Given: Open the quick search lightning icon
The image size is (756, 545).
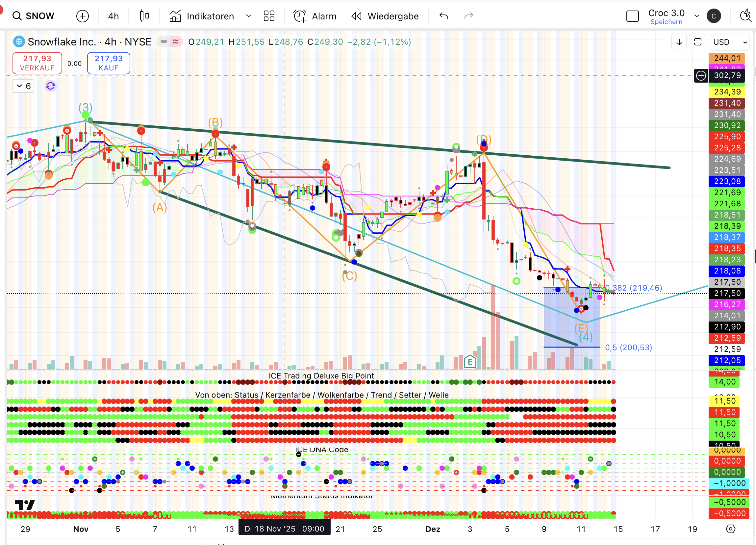Looking at the screenshot, I should (x=745, y=16).
